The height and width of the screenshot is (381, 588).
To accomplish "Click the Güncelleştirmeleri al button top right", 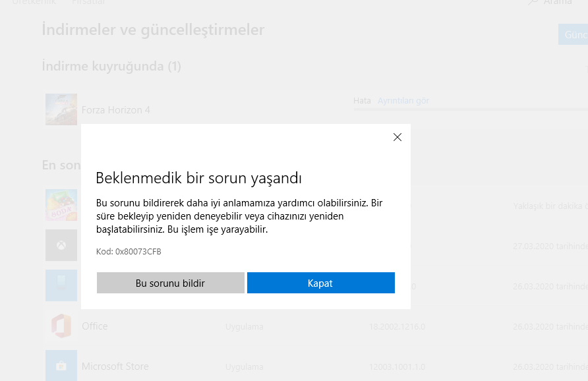I will click(573, 34).
